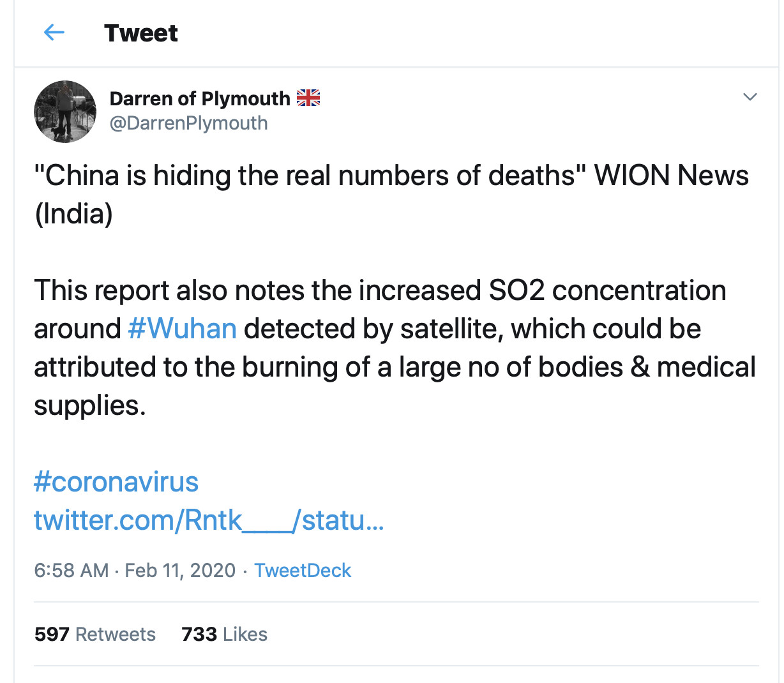The height and width of the screenshot is (683, 784).
Task: Open the #coronavirus hashtag
Action: (116, 482)
